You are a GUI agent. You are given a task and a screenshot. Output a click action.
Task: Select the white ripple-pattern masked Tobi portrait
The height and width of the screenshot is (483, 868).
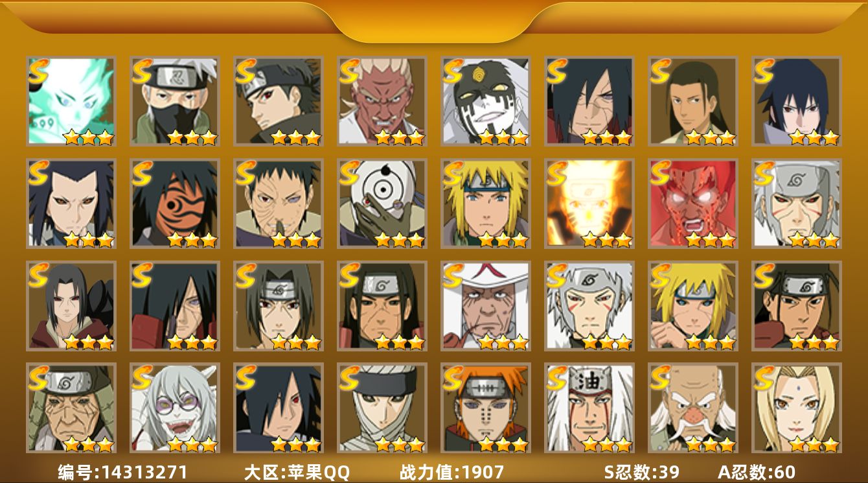(x=382, y=204)
